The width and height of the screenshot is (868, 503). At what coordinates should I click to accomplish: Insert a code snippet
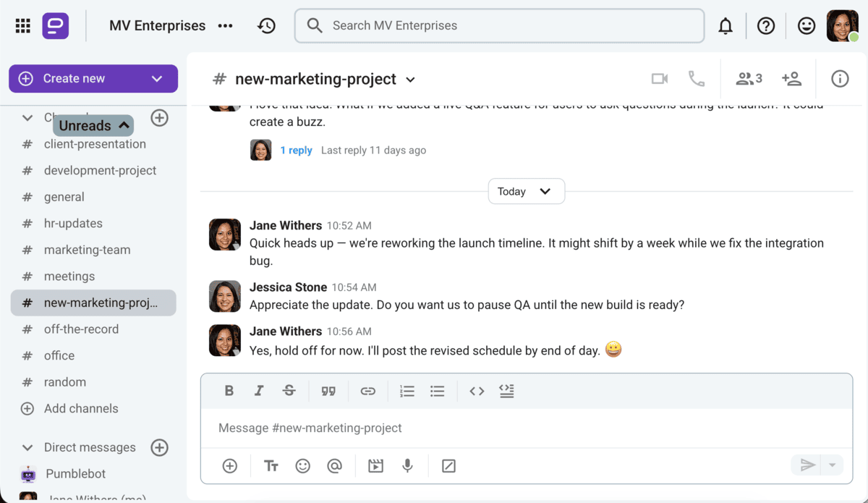pyautogui.click(x=477, y=391)
